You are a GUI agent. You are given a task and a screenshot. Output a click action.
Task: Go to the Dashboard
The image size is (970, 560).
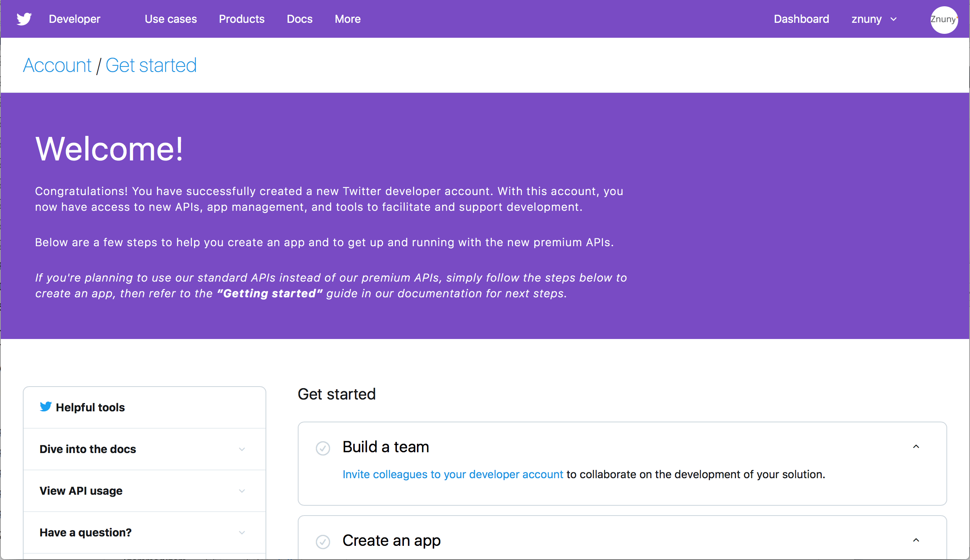(801, 18)
